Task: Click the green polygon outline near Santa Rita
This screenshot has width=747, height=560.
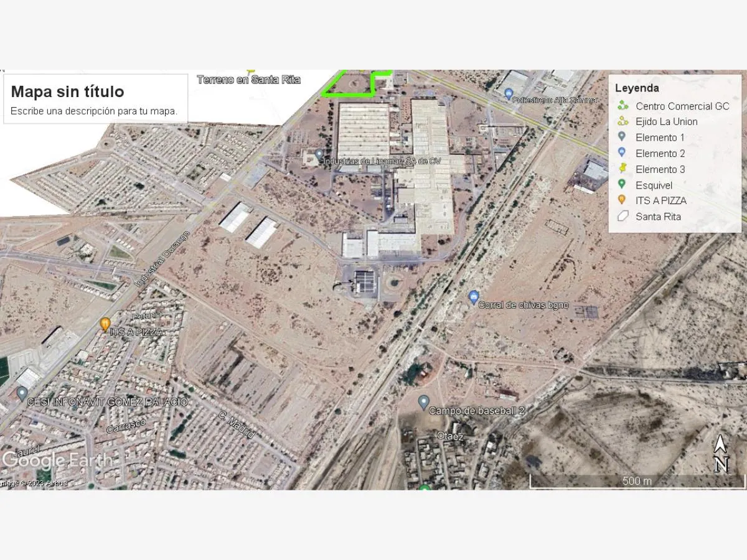Action: coord(356,83)
